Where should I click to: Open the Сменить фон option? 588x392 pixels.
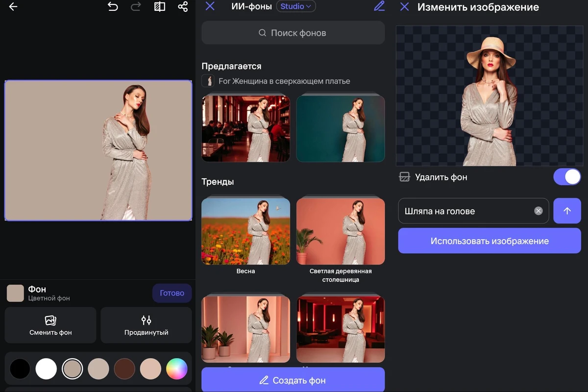click(50, 325)
